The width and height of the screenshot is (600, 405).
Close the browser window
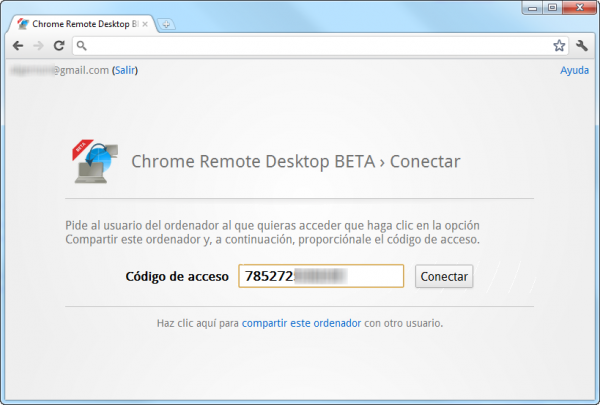pos(579,8)
